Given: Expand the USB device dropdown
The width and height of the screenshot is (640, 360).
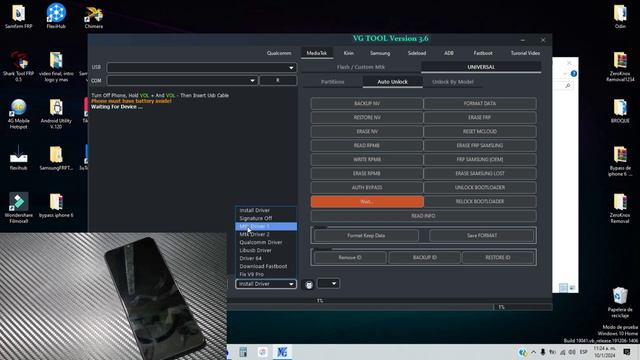Looking at the screenshot, I should point(291,67).
